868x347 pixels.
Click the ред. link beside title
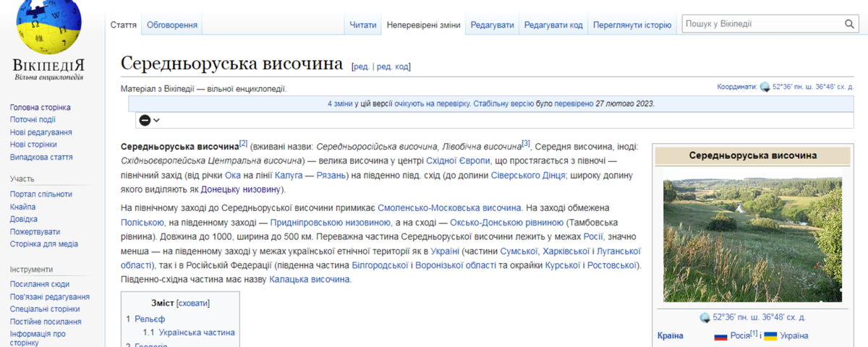(362, 67)
